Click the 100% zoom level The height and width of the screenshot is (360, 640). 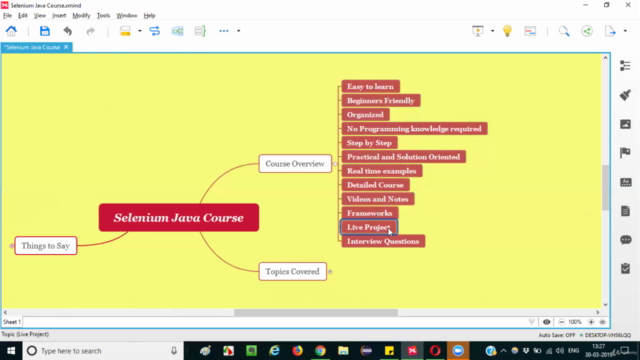click(575, 322)
